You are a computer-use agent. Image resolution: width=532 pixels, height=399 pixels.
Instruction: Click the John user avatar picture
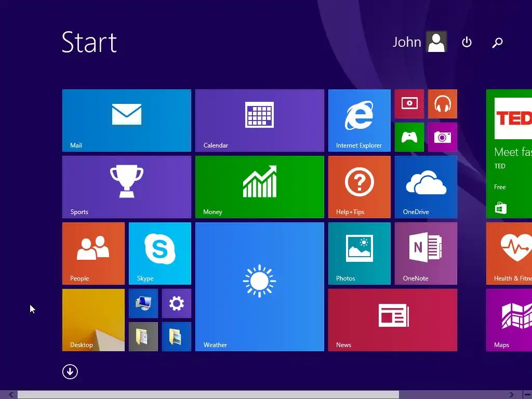click(x=436, y=42)
